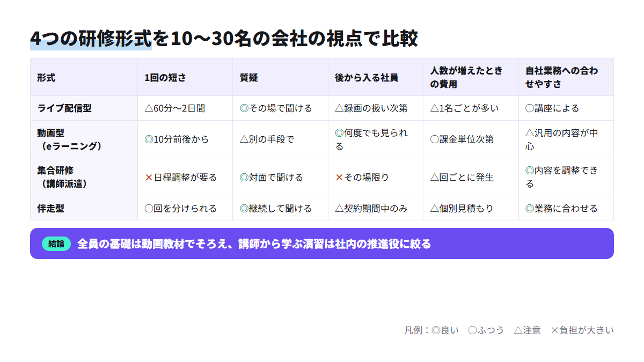The height and width of the screenshot is (362, 644).
Task: Click the row label 集合研修（講師派遣）
Action: 84,177
